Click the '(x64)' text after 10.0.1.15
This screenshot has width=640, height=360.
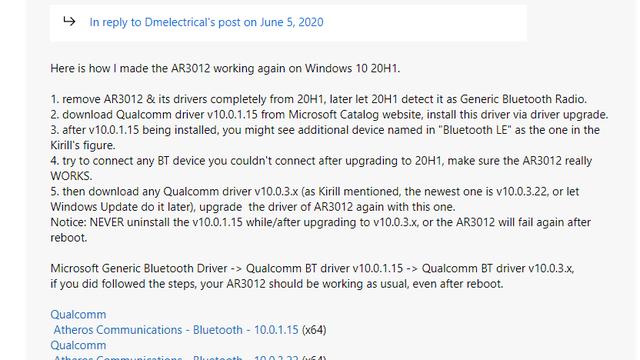tap(314, 330)
